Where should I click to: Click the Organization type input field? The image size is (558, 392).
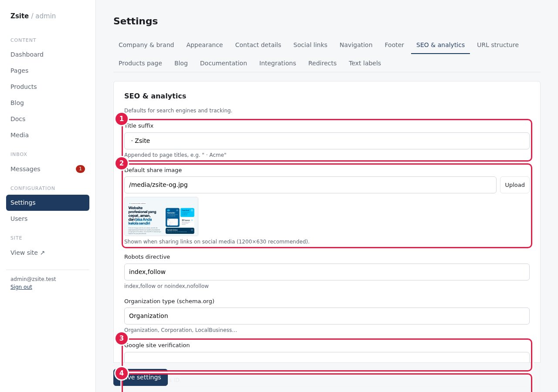[x=327, y=316]
